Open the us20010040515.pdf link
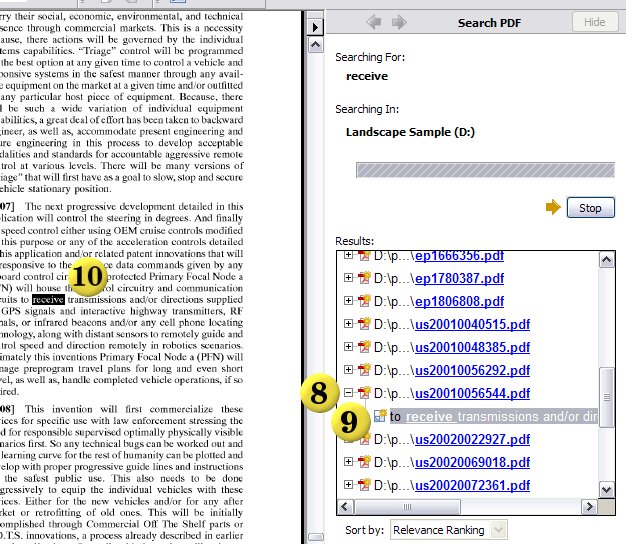The width and height of the screenshot is (626, 544). click(x=473, y=324)
